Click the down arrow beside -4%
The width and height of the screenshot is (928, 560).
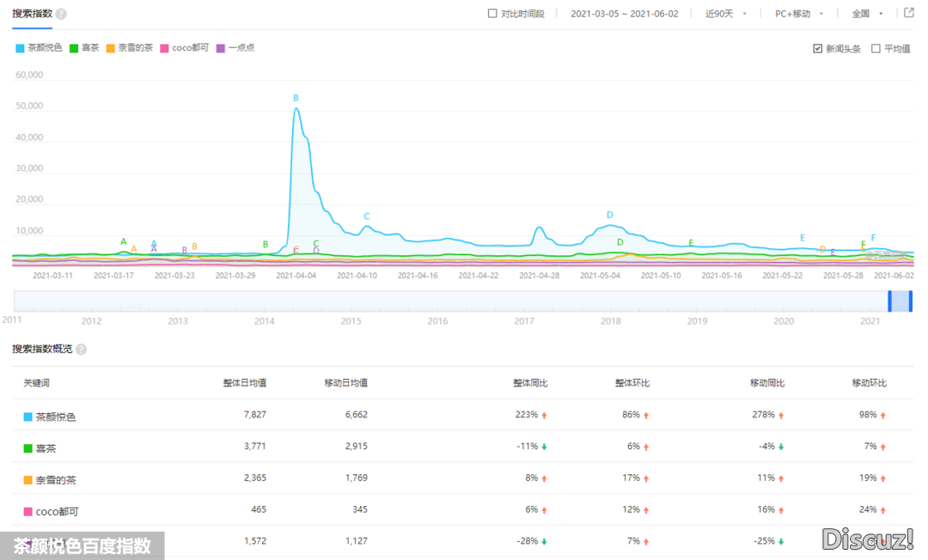(x=781, y=447)
